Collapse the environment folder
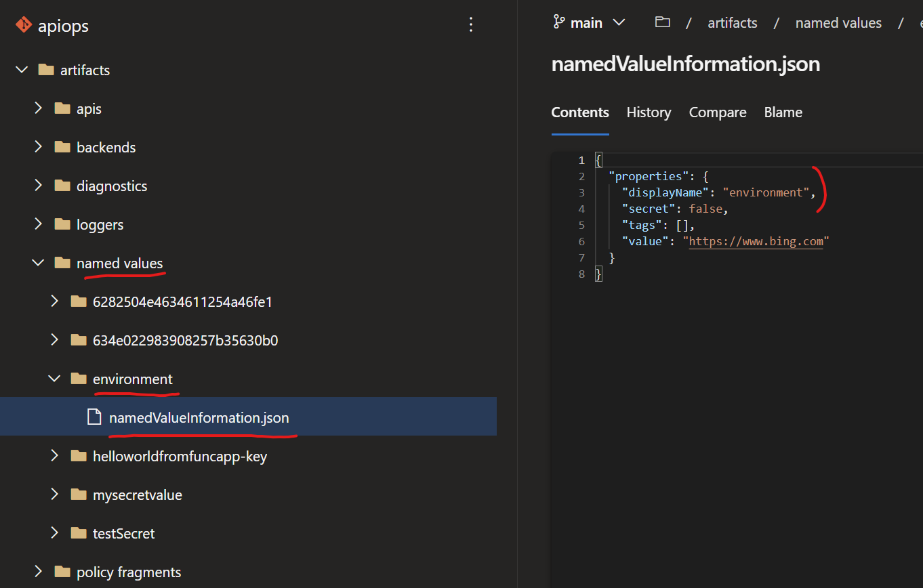 (54, 378)
